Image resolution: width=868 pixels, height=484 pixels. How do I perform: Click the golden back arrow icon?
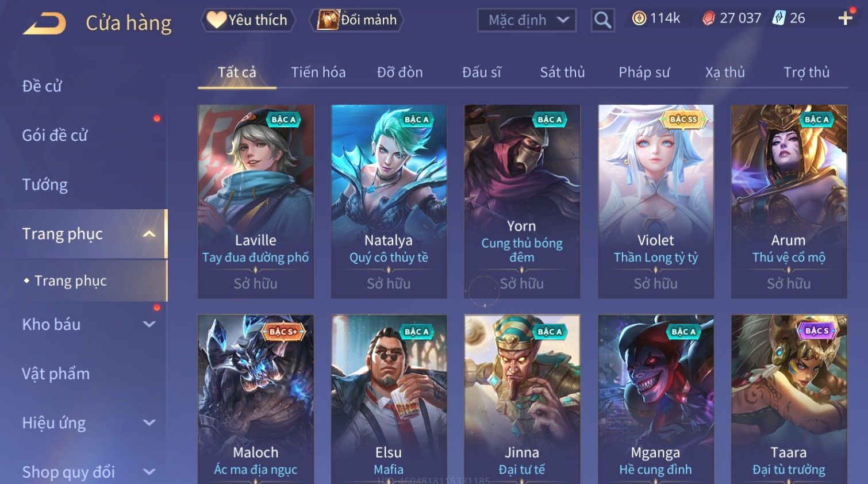[x=44, y=24]
